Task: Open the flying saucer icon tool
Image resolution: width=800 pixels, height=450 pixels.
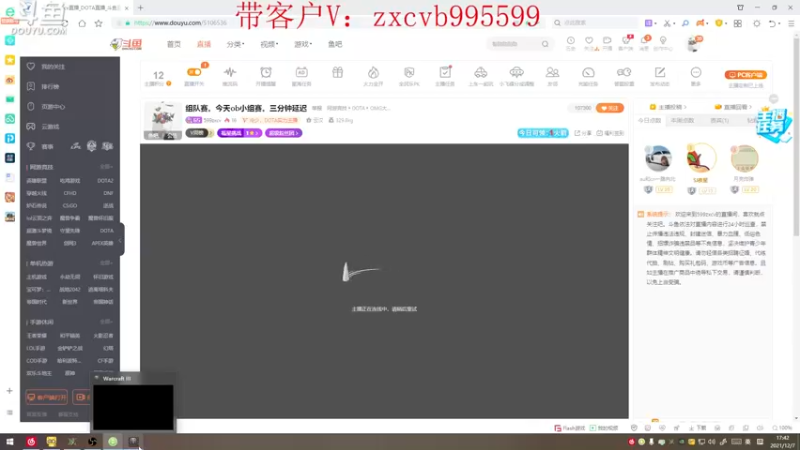Action: point(516,72)
